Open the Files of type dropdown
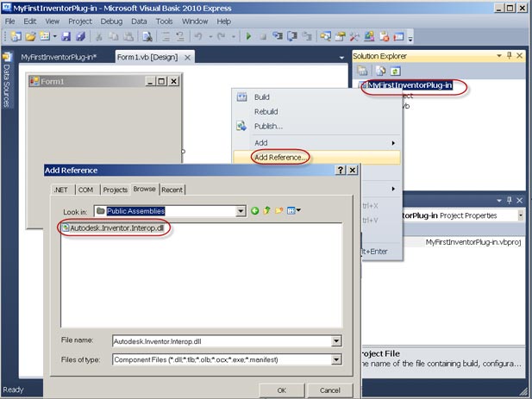 [335, 359]
